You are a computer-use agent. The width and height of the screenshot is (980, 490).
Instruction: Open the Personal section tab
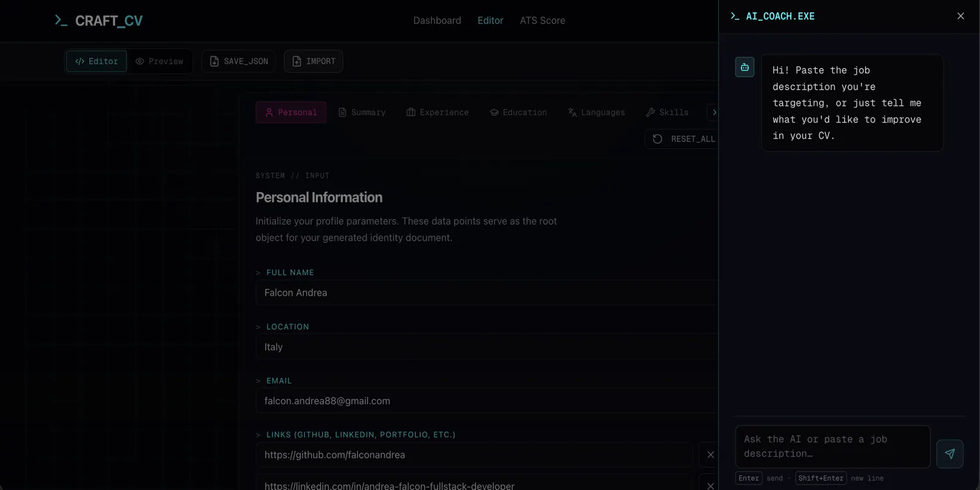291,112
